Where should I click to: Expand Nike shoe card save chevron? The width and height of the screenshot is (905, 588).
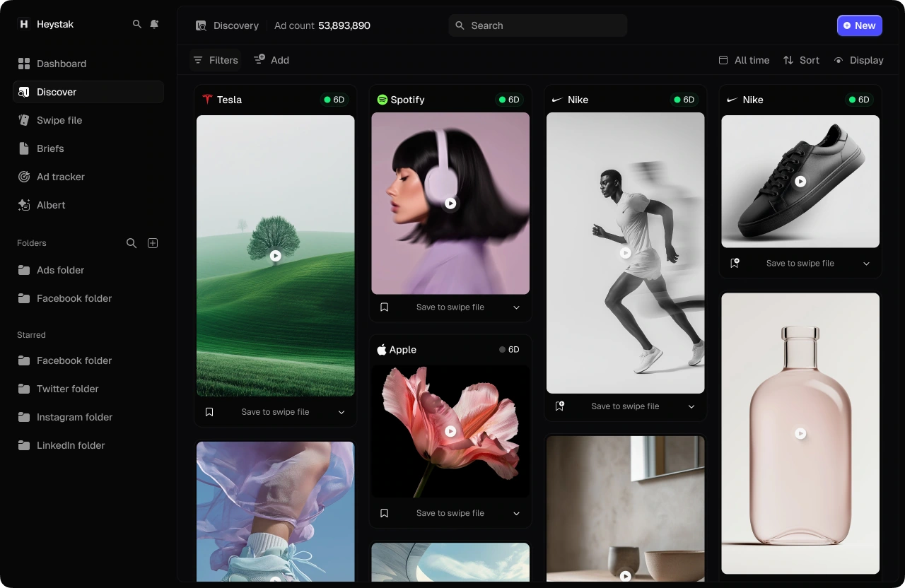pos(867,263)
